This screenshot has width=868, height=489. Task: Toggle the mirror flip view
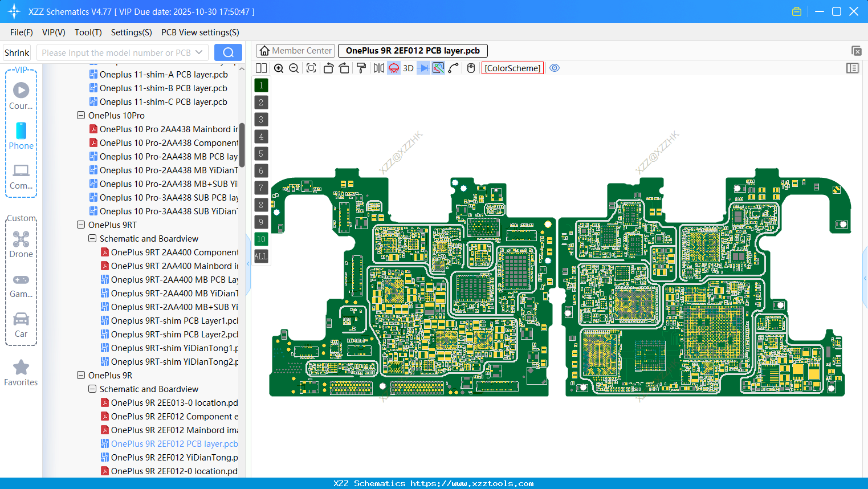pos(379,68)
